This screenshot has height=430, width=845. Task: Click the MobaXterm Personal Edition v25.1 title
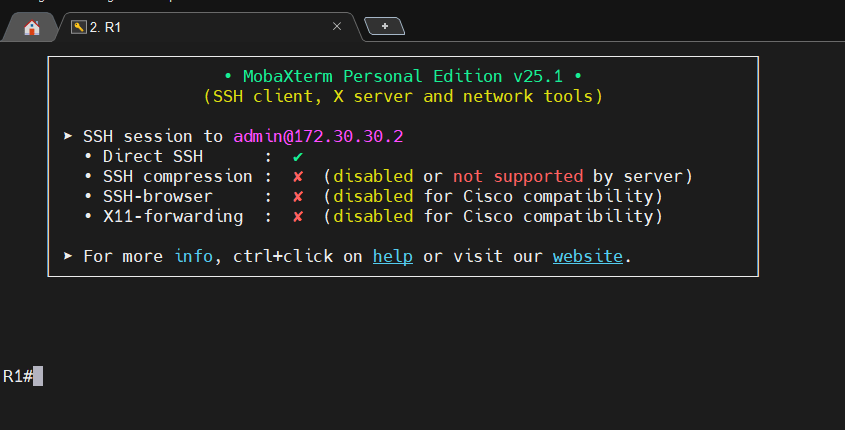[403, 77]
